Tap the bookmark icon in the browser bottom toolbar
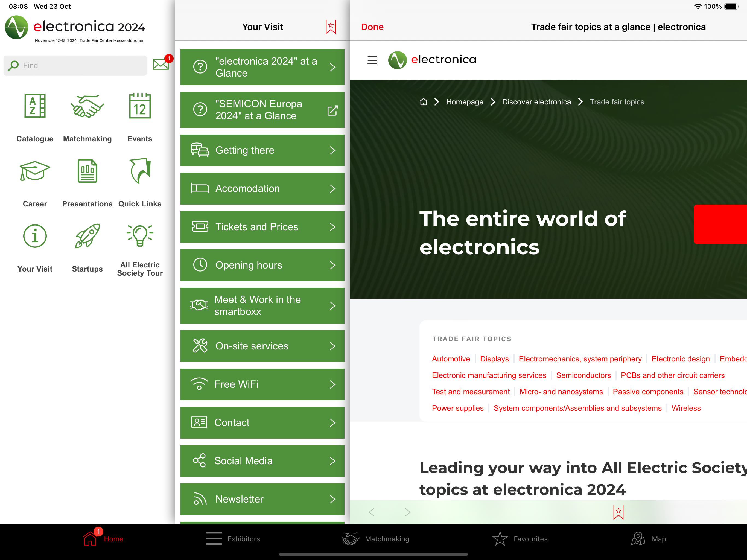Screen dimensions: 747x560 click(618, 512)
